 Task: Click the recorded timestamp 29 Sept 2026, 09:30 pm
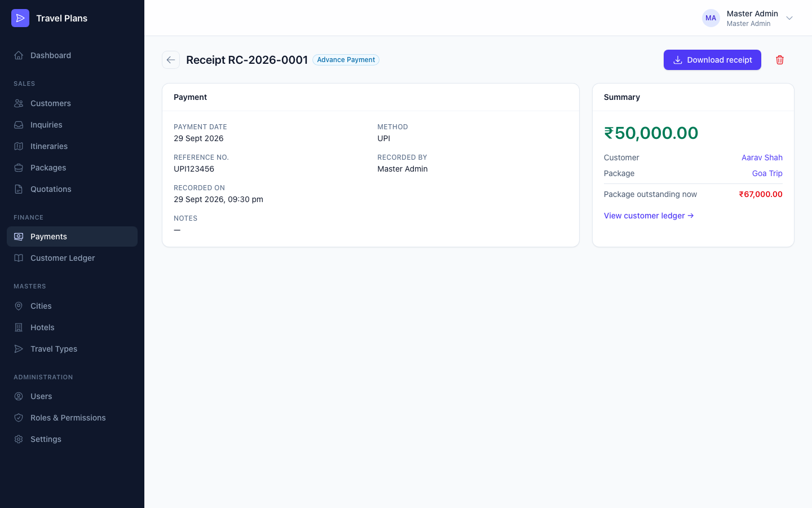point(218,199)
